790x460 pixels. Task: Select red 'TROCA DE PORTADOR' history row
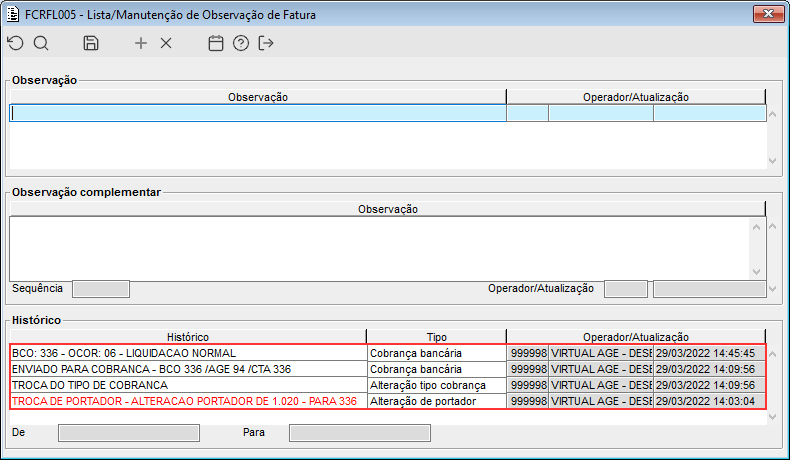[188, 402]
